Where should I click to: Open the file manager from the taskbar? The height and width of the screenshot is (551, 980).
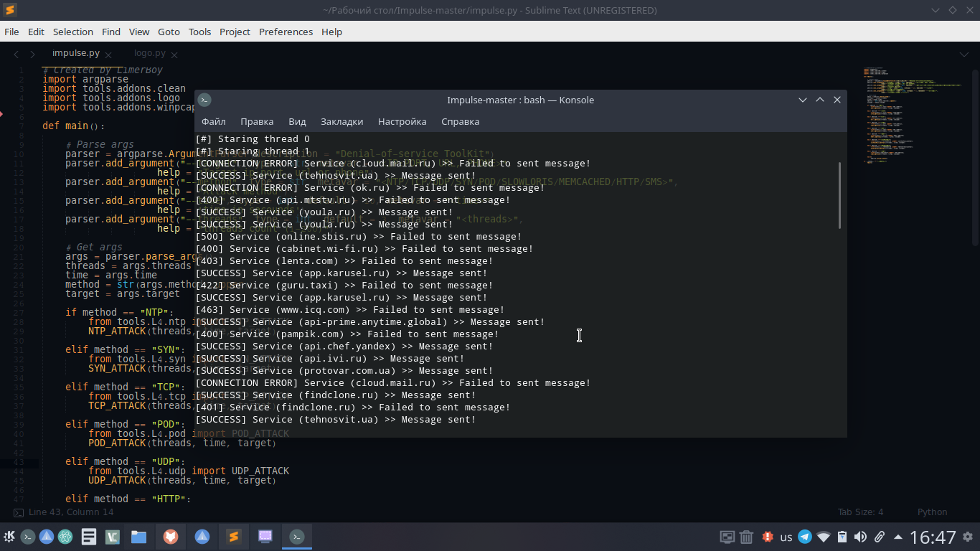coord(138,537)
